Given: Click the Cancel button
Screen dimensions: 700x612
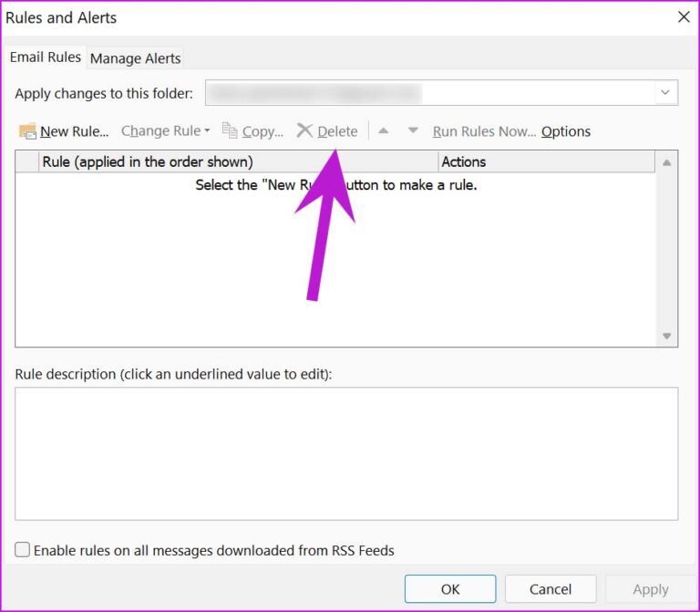Looking at the screenshot, I should coord(551,589).
